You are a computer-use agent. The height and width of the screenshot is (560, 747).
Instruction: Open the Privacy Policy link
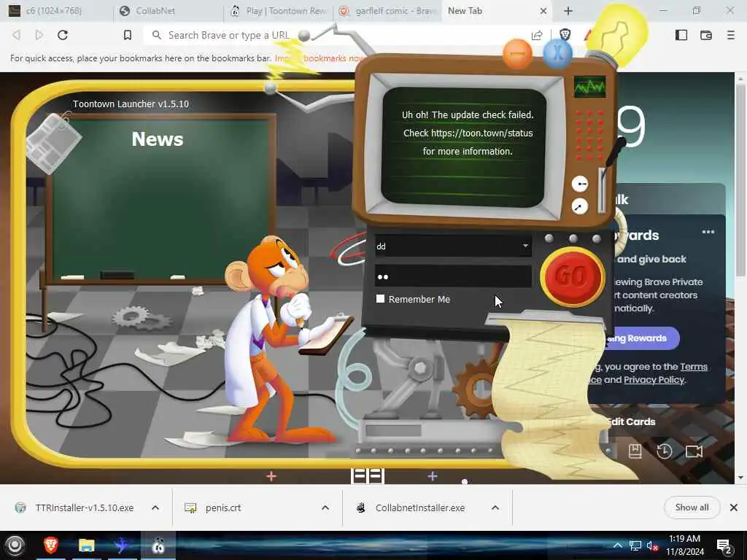pyautogui.click(x=654, y=379)
